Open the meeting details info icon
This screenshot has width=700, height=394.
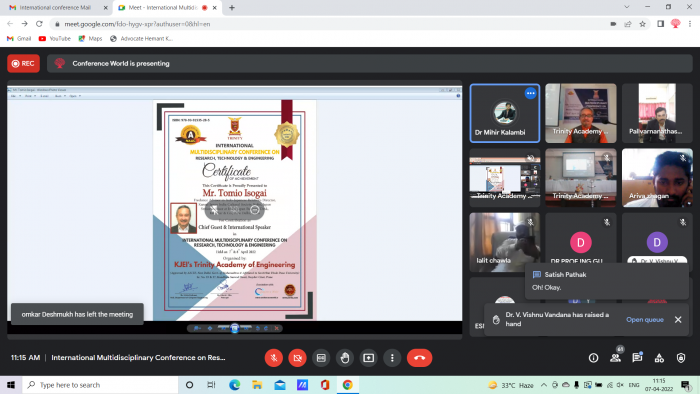[593, 358]
